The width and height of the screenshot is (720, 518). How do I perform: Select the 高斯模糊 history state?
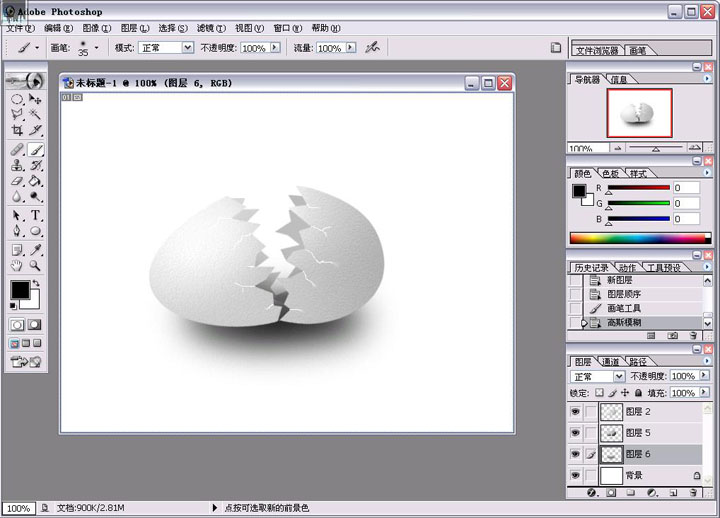[x=626, y=322]
